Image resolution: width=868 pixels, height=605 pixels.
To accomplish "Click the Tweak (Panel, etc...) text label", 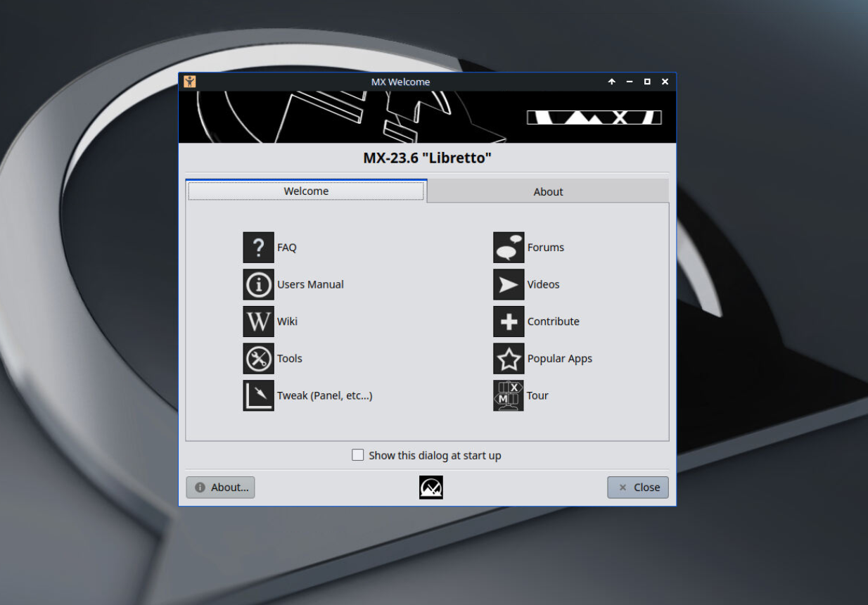I will (325, 395).
